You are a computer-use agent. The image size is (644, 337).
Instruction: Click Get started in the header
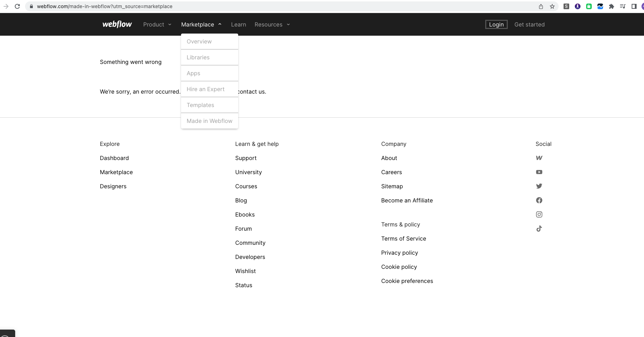click(529, 24)
